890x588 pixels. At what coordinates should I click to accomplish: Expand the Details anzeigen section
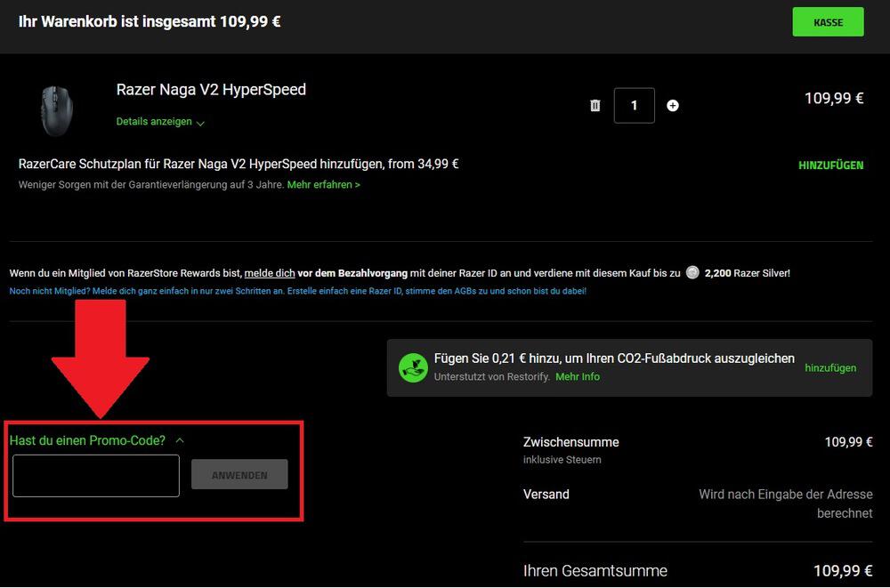coord(156,122)
